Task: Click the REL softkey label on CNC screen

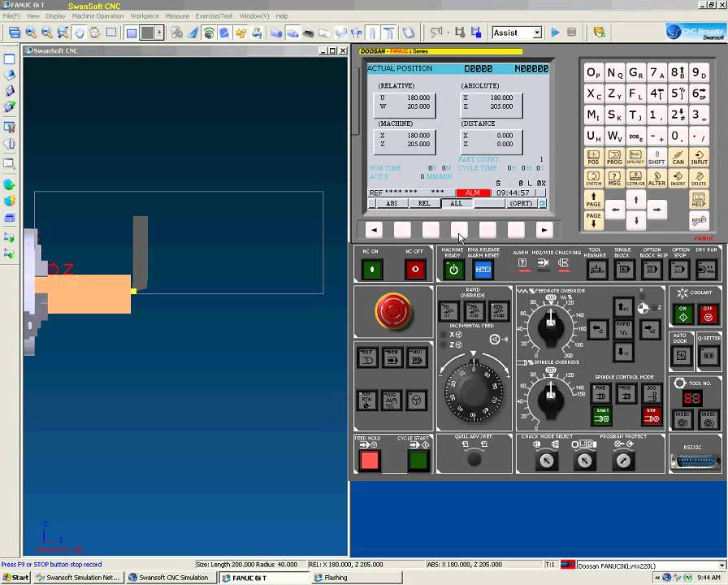Action: click(424, 203)
